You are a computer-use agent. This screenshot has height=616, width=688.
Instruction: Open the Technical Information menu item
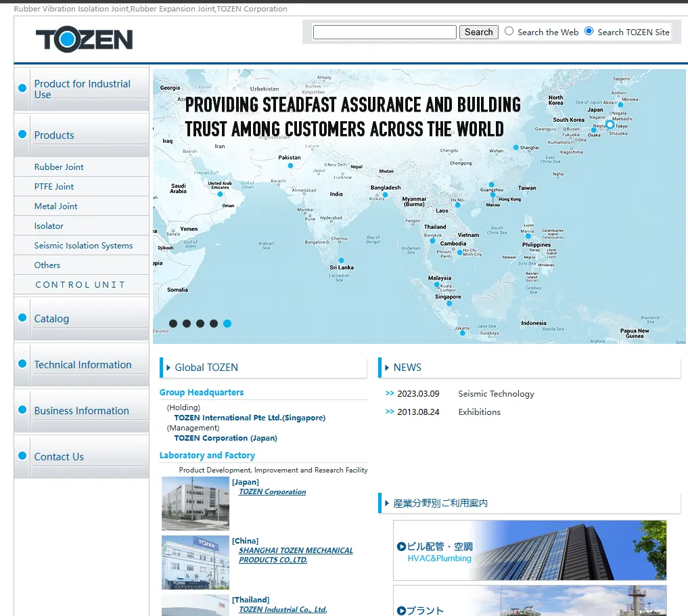pos(83,365)
